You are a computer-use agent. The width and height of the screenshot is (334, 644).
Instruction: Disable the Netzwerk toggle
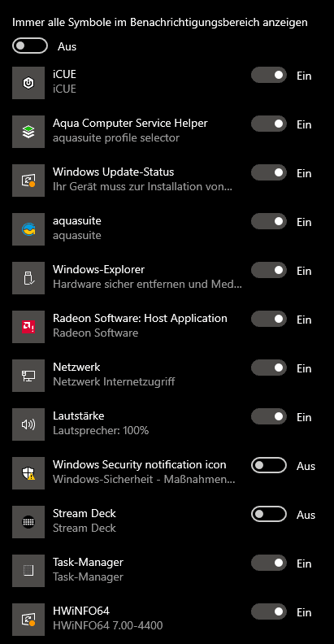269,368
